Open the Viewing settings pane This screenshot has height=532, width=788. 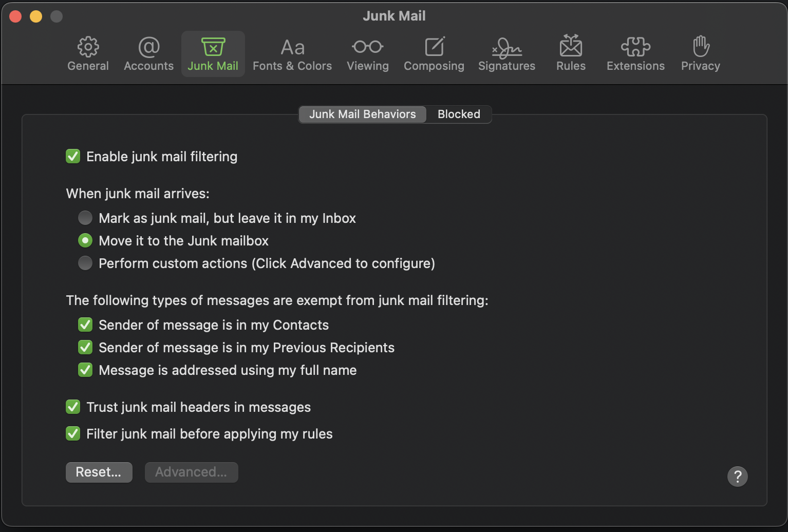[368, 54]
